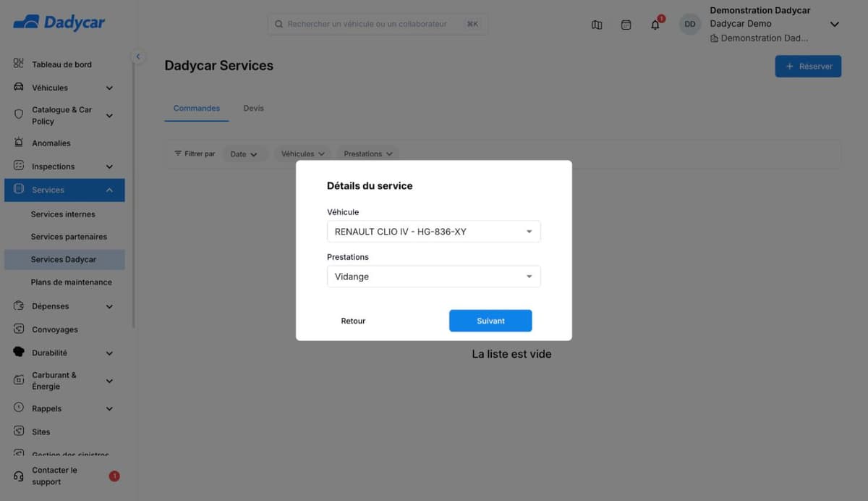The image size is (868, 501).
Task: Open the Véhicules filter dropdown
Action: (x=304, y=153)
